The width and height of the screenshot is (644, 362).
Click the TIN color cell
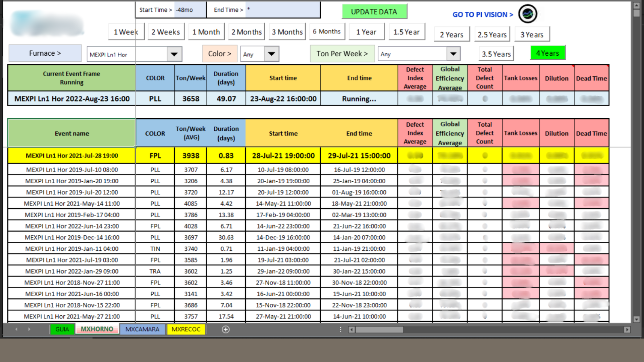pyautogui.click(x=155, y=249)
